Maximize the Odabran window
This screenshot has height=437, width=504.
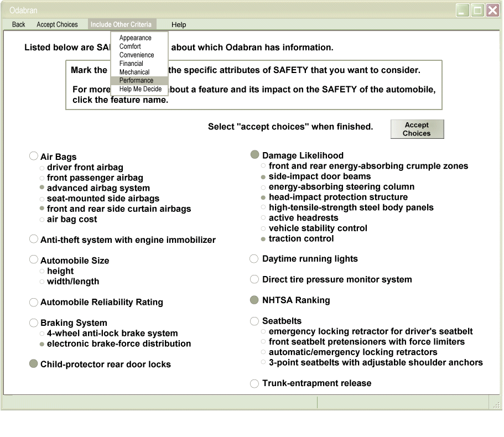click(x=477, y=11)
